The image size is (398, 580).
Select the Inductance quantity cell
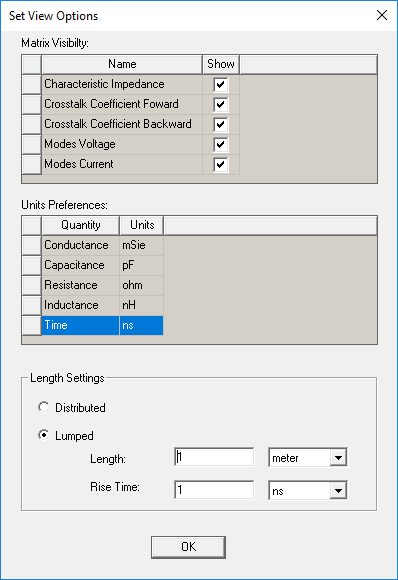pyautogui.click(x=81, y=305)
